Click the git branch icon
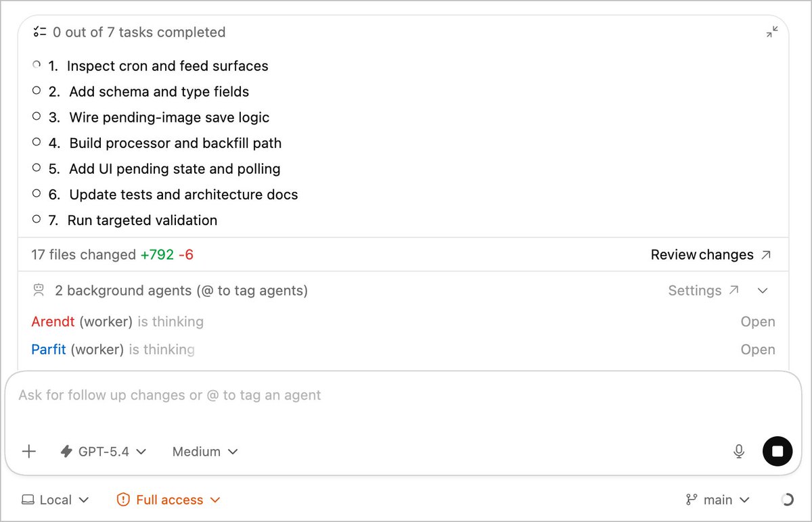Screen dimensions: 812x522 [692, 500]
